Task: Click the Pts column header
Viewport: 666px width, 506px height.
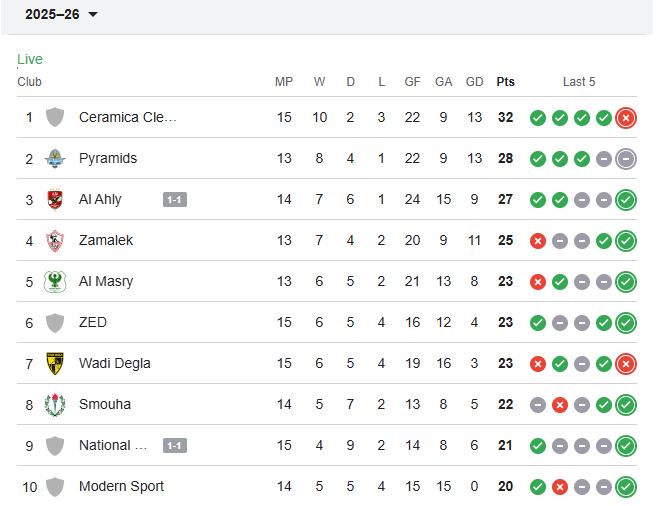Action: [x=505, y=82]
